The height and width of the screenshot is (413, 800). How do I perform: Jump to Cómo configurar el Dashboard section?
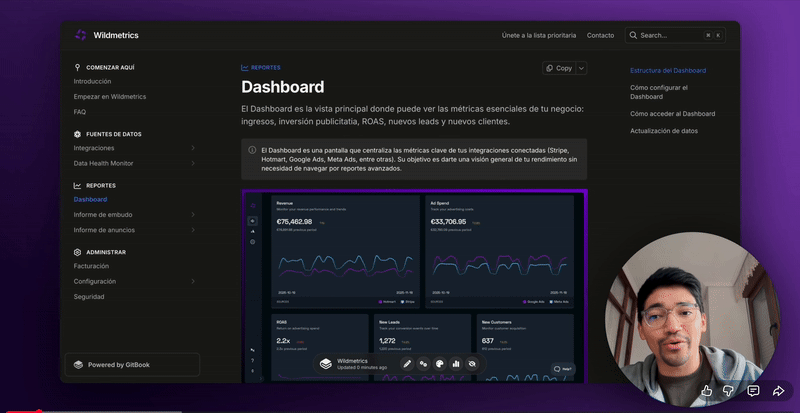click(659, 92)
